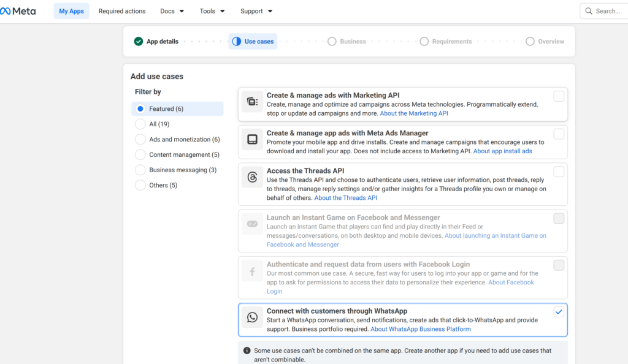
Task: Click the Instant Game controller icon
Action: point(252,224)
